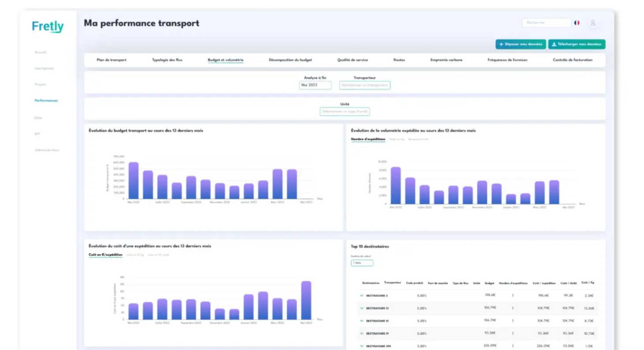Image resolution: width=644 pixels, height=350 pixels.
Task: Open the user profile icon
Action: pyautogui.click(x=593, y=23)
